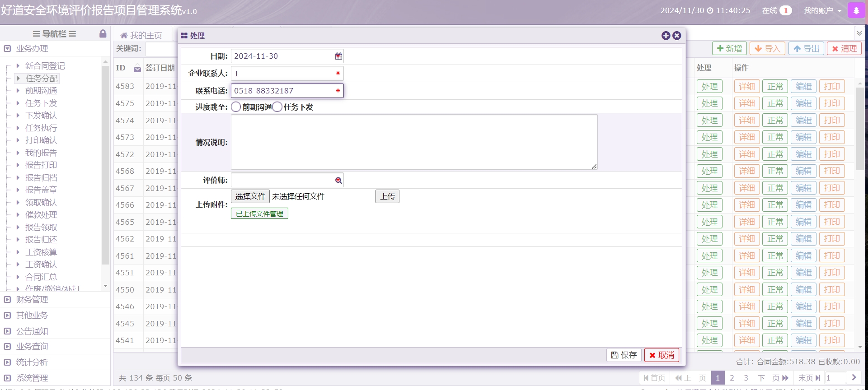Click into the 情况说明 text area

414,142
